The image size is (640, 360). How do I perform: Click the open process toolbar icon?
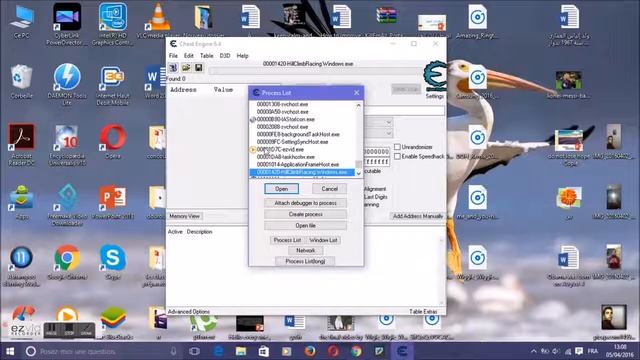tap(173, 68)
